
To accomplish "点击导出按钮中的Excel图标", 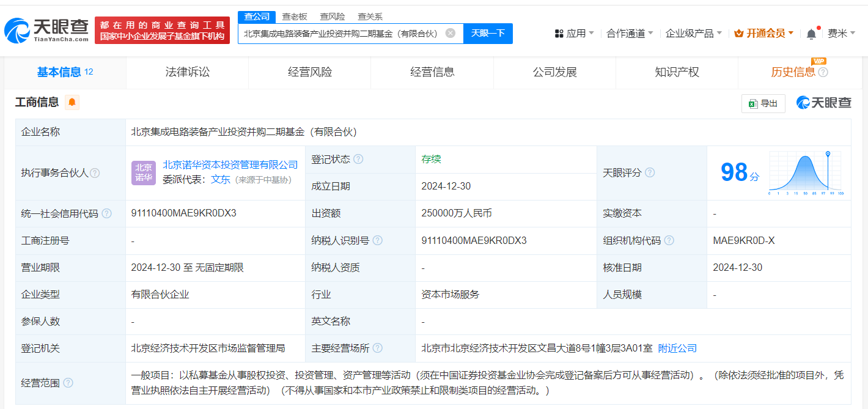I will [x=752, y=103].
